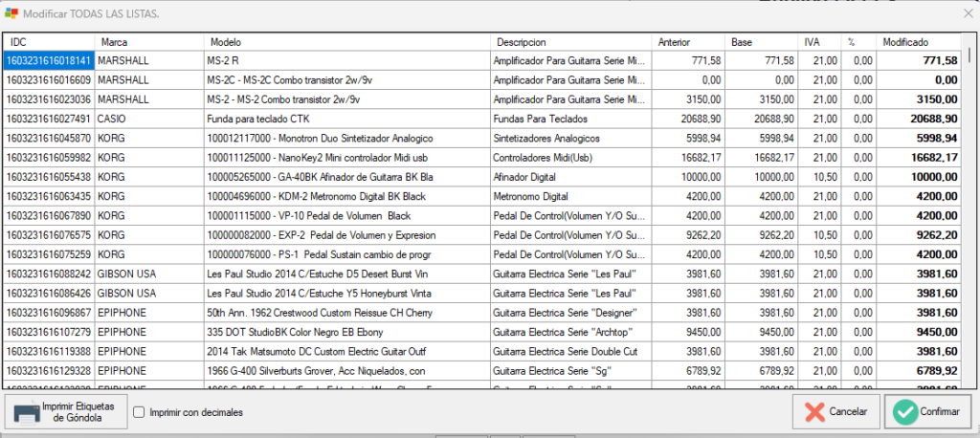Click the Afinador Digital description cell

tap(571, 177)
